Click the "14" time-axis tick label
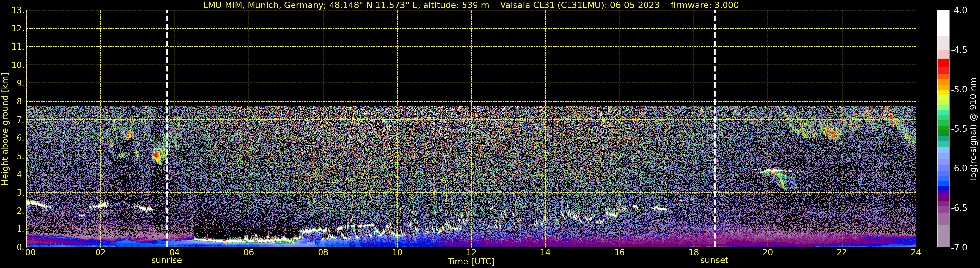 [x=545, y=252]
